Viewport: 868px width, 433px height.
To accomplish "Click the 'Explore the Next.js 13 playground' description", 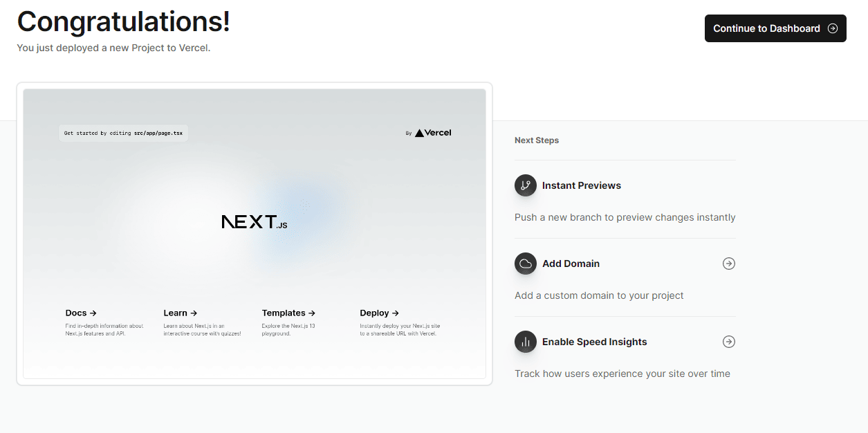I will click(x=288, y=330).
